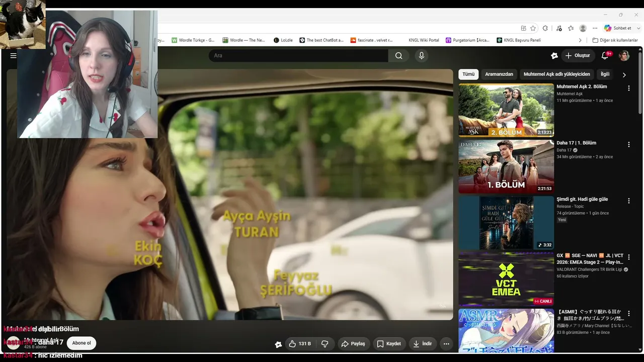644x362 pixels.
Task: Select the Aramanızdan filter chip
Action: (x=499, y=74)
